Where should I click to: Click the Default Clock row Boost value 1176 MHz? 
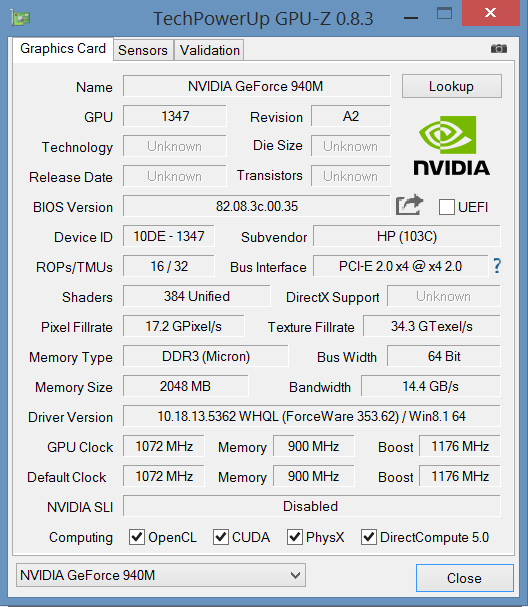(460, 476)
